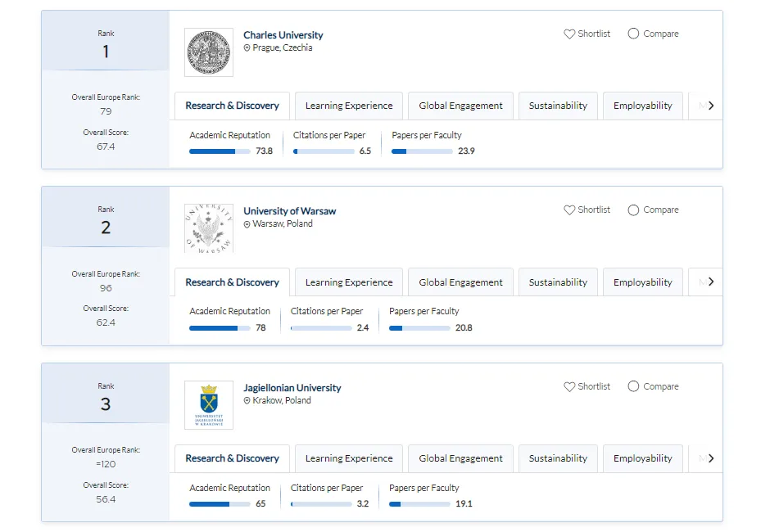Image resolution: width=761 pixels, height=532 pixels.
Task: Switch to Learning Experience tab for Jagiellonian University
Action: point(349,458)
